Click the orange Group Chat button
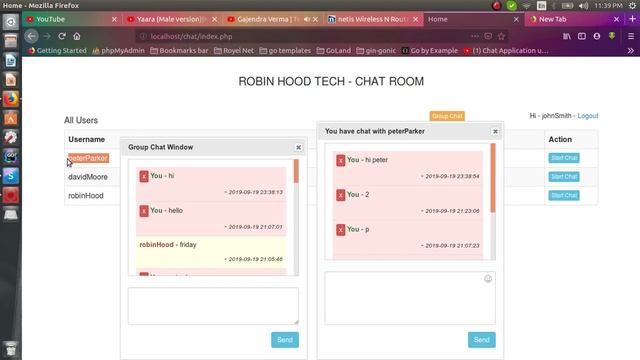 click(x=447, y=116)
